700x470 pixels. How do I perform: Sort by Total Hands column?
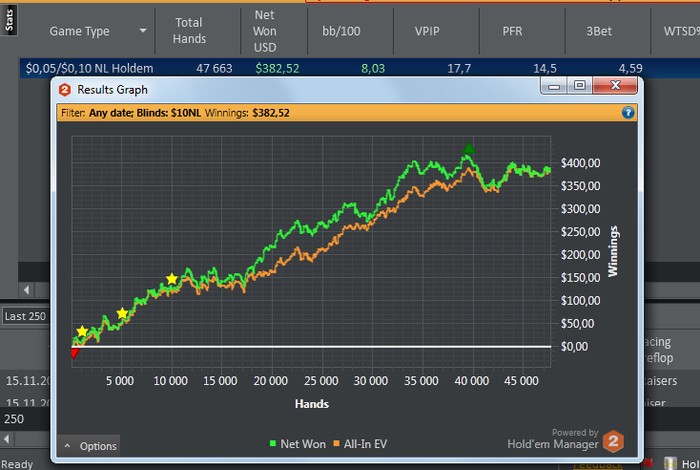189,31
